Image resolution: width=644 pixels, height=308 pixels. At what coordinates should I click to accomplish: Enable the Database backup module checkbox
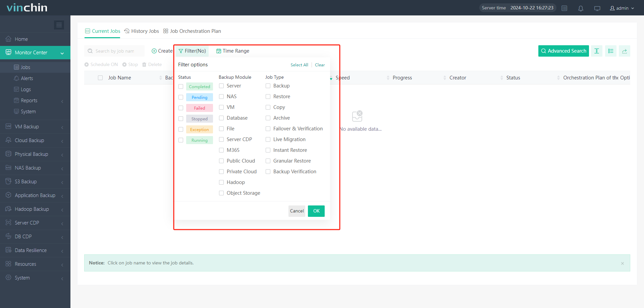221,118
